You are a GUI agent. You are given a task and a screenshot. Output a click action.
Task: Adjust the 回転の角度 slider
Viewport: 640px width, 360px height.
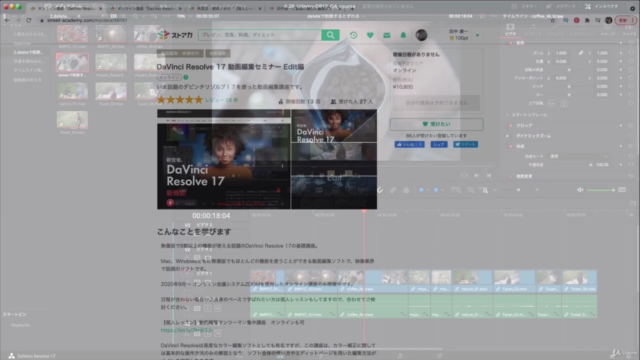coord(569,70)
